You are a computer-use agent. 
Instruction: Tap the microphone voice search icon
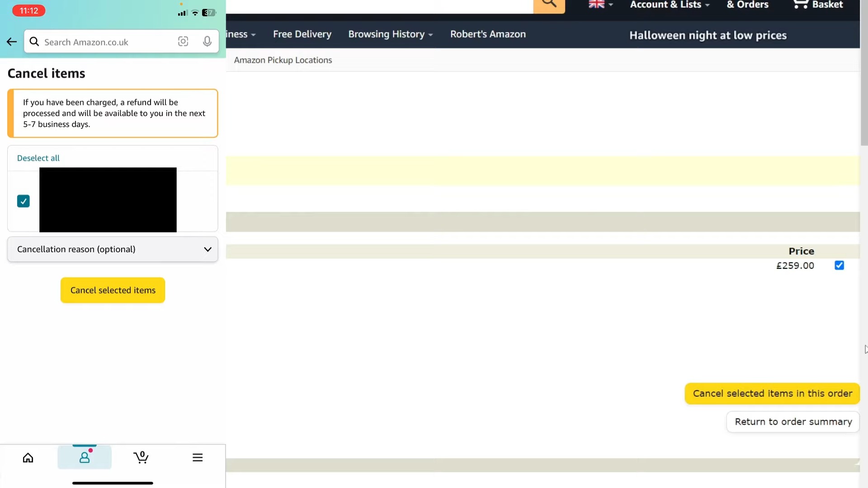click(207, 42)
